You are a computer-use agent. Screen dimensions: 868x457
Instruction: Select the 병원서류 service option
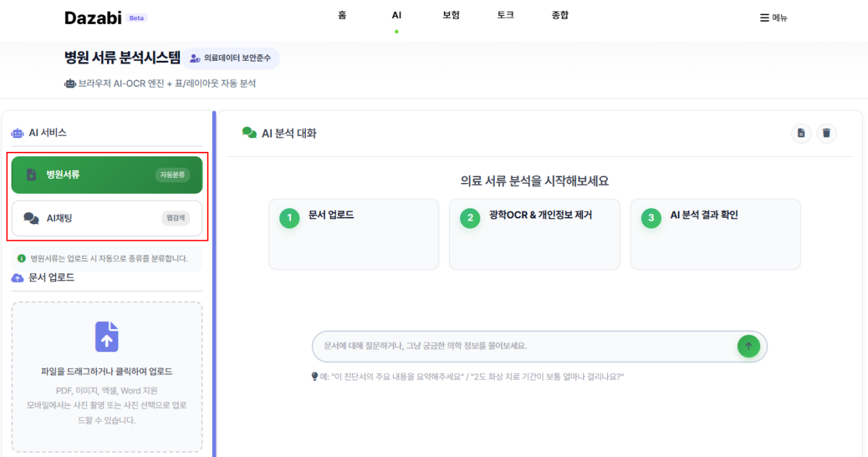(x=107, y=175)
